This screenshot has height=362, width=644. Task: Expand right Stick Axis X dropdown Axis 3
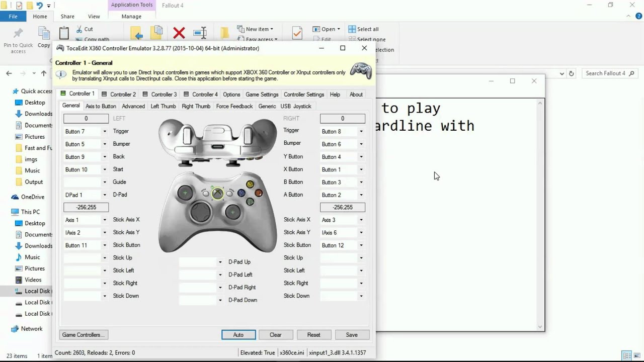[361, 220]
